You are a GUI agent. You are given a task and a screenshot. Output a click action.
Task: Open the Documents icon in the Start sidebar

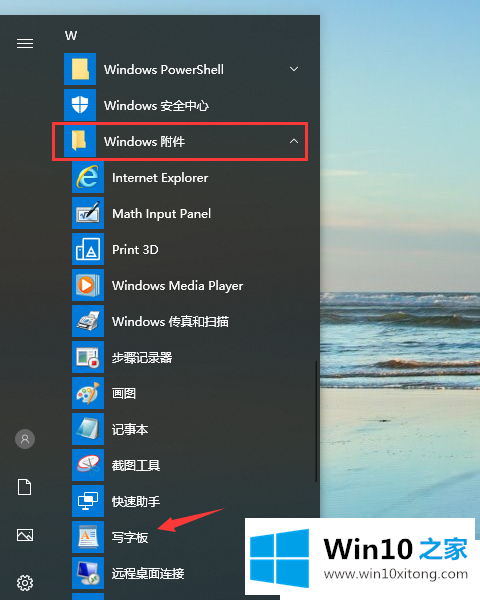pyautogui.click(x=25, y=487)
